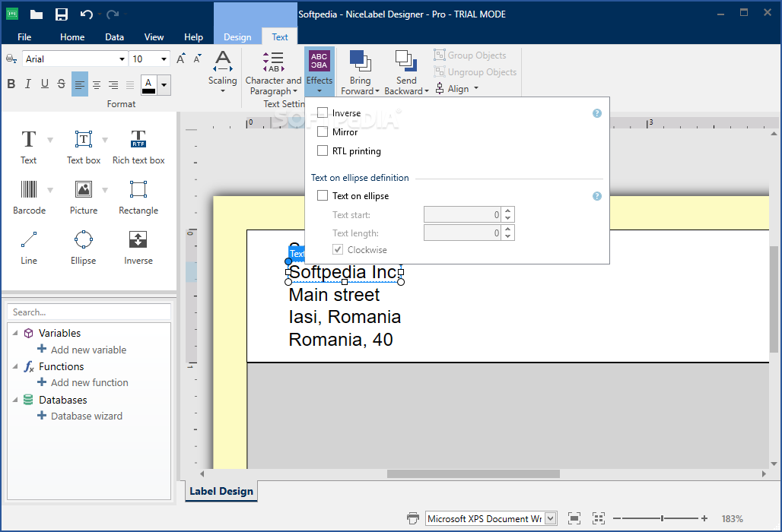The height and width of the screenshot is (532, 782).
Task: Collapse the Functions tree node
Action: [15, 366]
